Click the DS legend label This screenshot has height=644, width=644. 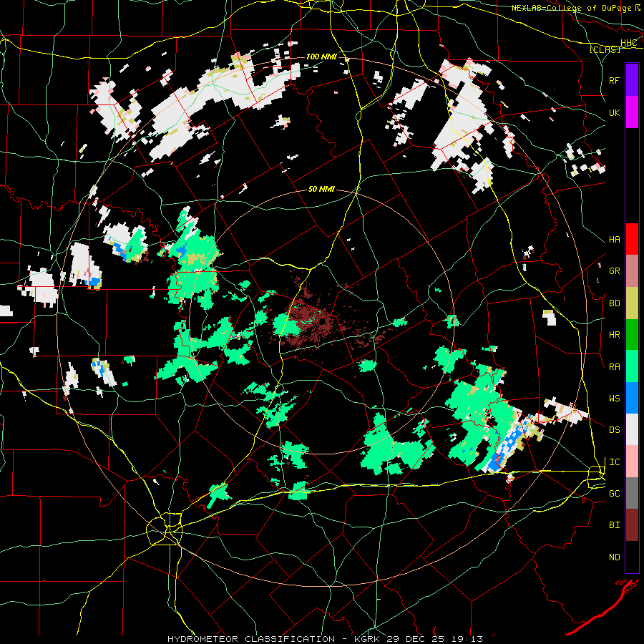coord(614,430)
